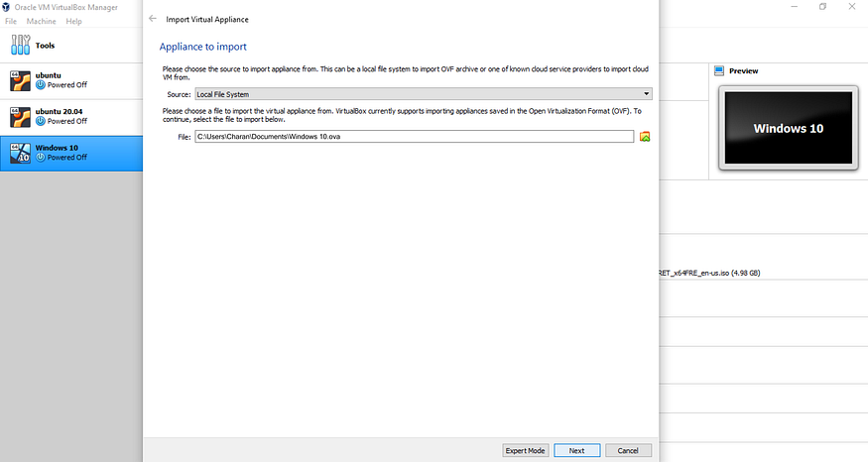The image size is (868, 462).
Task: Click the Tools icon in sidebar
Action: (21, 45)
